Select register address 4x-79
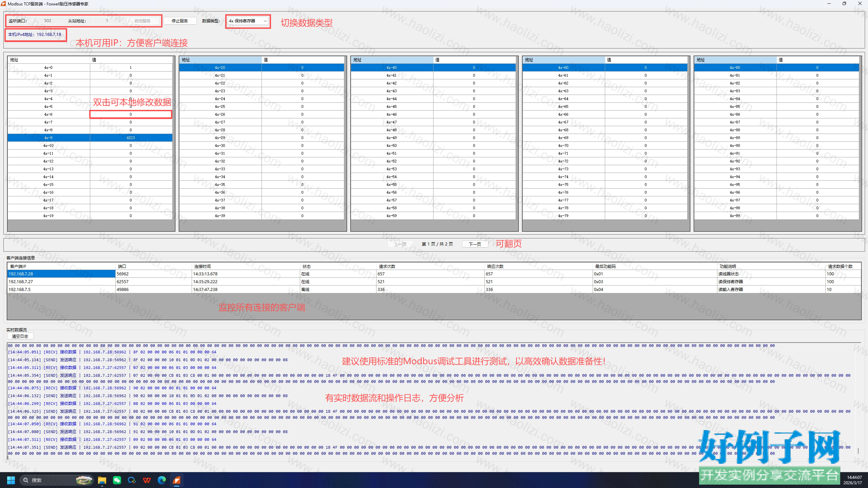 point(563,216)
